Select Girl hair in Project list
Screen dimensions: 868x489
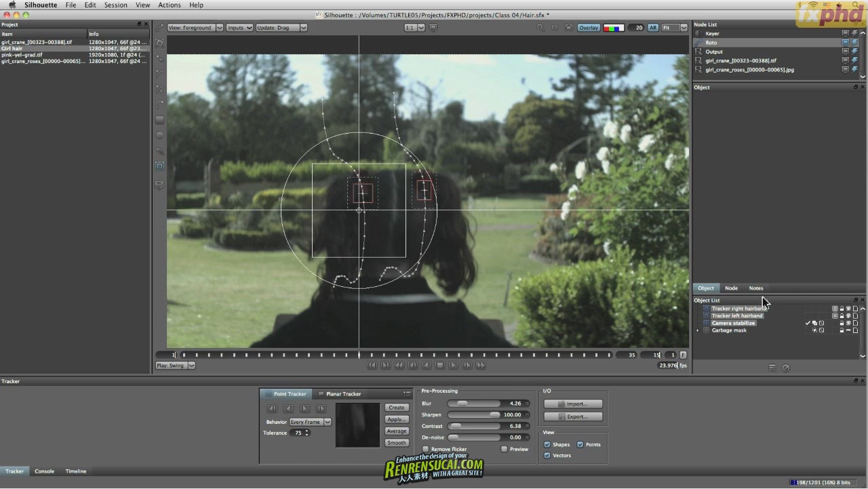coord(75,49)
